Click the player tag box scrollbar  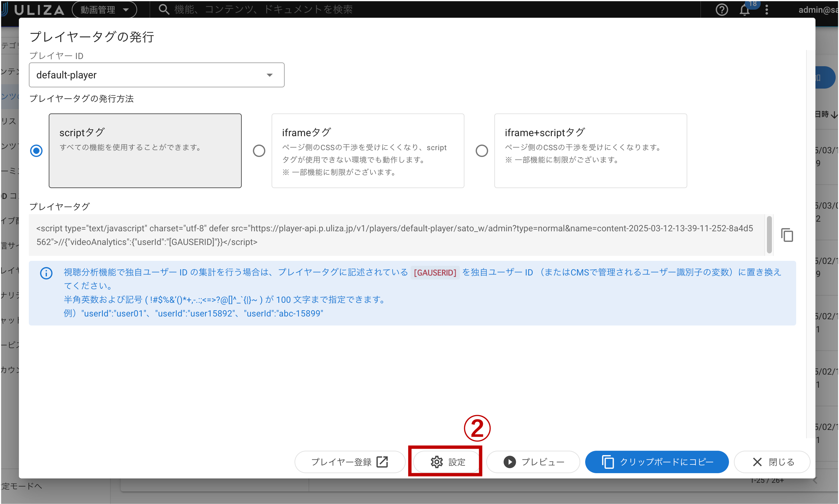point(769,235)
